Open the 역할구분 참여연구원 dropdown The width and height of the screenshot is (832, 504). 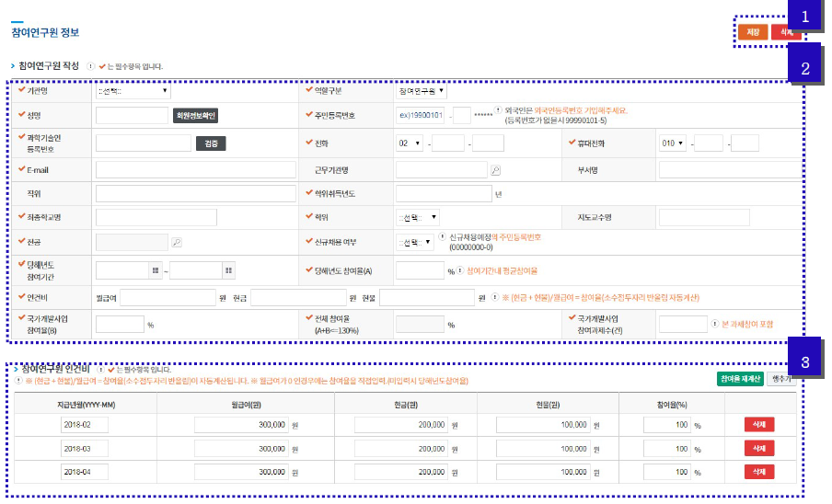(x=422, y=91)
